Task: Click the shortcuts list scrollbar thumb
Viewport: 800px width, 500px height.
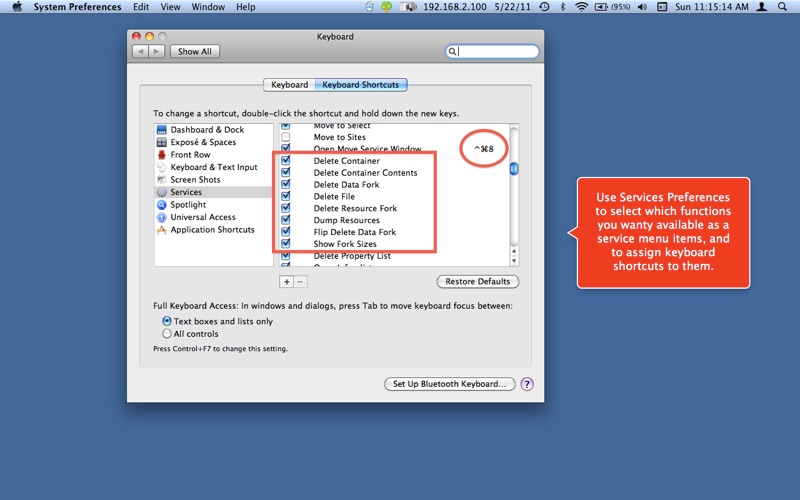Action: (514, 168)
